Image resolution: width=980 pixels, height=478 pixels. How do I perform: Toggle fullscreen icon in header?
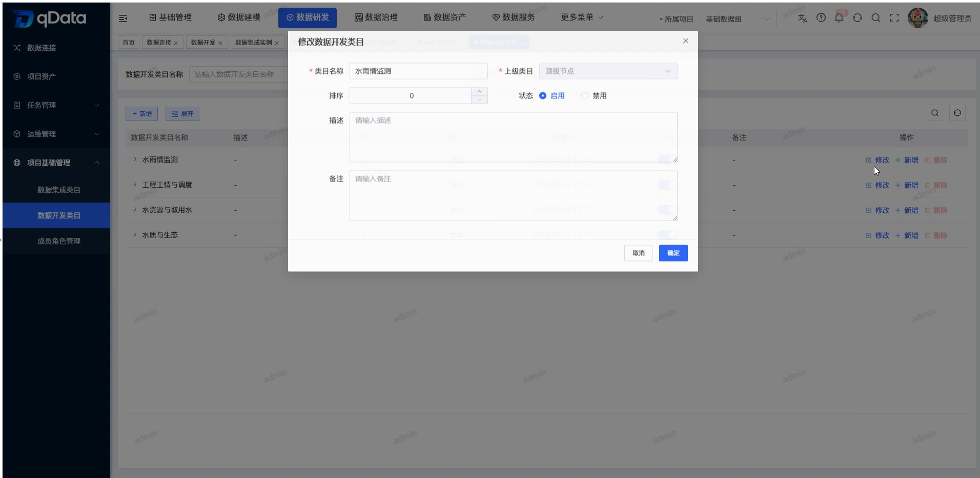click(894, 18)
